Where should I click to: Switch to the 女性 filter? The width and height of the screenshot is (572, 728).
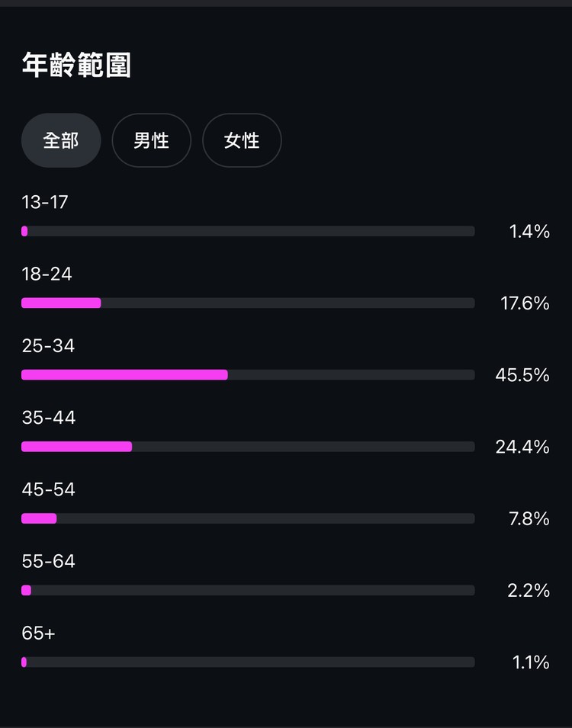[242, 140]
